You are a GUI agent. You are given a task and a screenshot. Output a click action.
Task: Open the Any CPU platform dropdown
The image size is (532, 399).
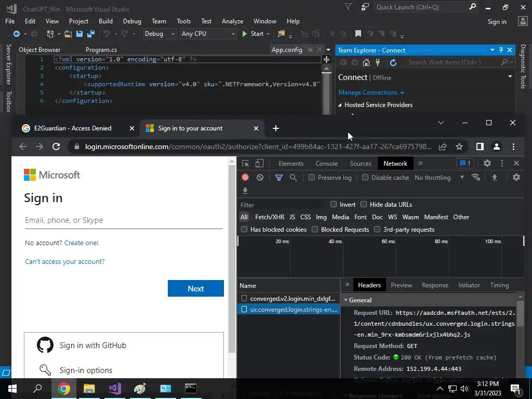point(208,34)
